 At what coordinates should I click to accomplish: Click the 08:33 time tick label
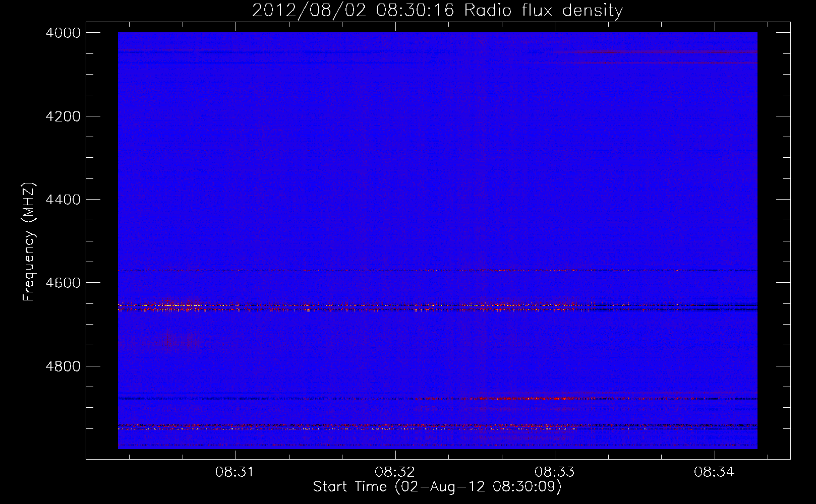(554, 472)
